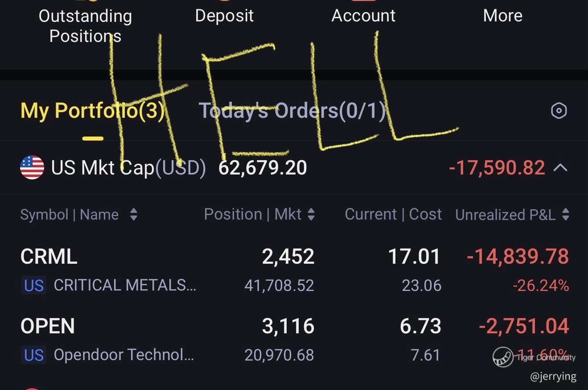The height and width of the screenshot is (390, 588).
Task: Sort by Symbol | Name arrows
Action: coord(133,215)
